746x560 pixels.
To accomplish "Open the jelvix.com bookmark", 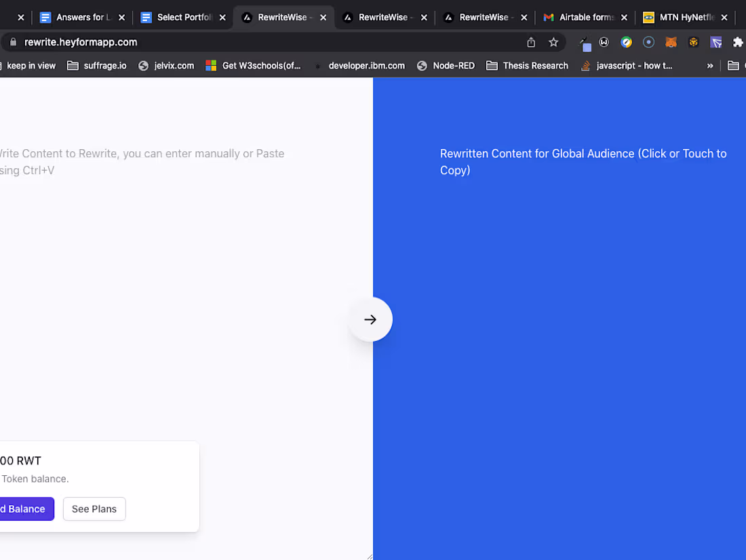I will [x=167, y=66].
